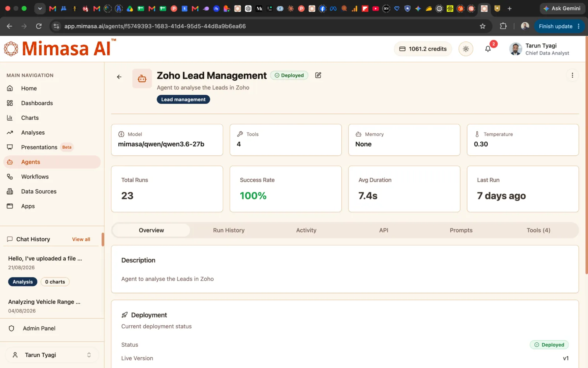Click the Live Version v1 value
588x368 pixels.
coord(566,358)
